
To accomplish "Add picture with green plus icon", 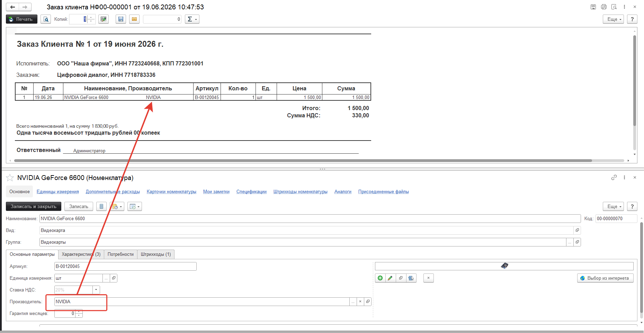I will [380, 278].
